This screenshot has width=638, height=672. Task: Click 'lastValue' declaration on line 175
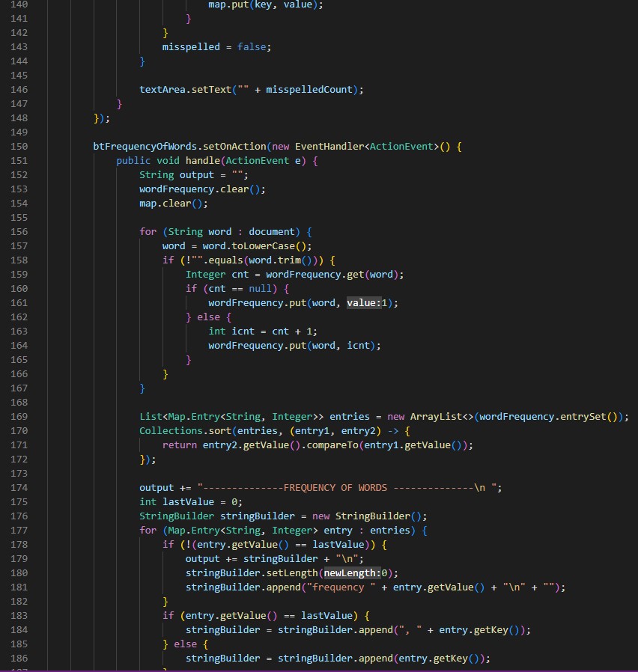point(188,502)
